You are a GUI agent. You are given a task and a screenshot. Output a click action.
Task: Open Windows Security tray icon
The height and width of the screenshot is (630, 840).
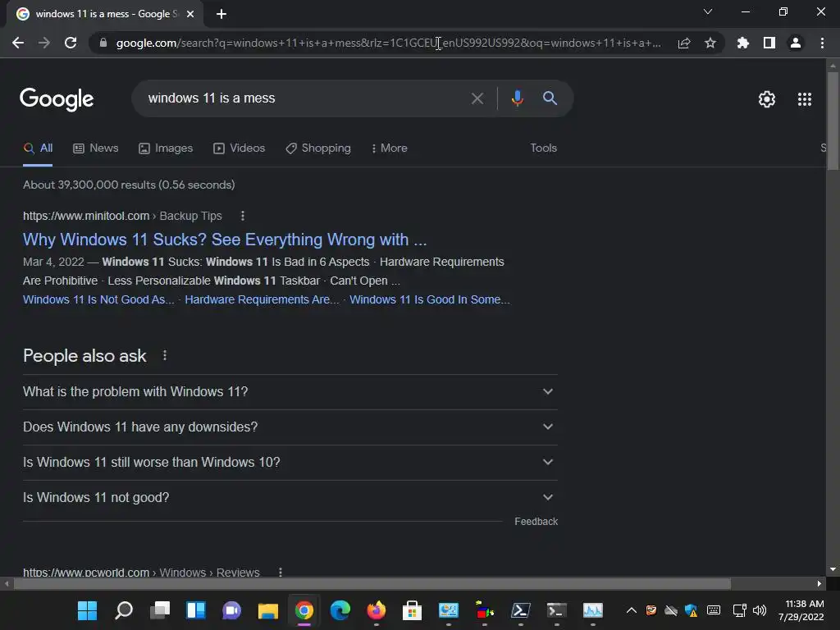691,610
